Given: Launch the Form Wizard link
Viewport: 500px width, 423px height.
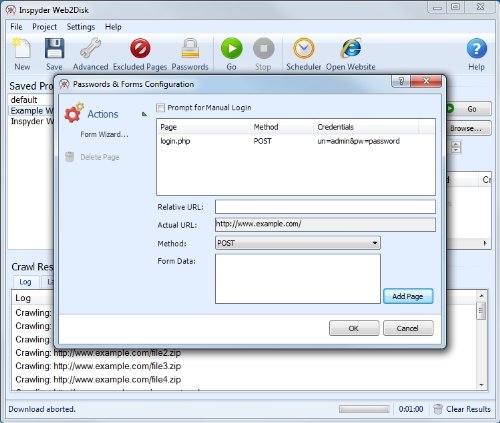Looking at the screenshot, I should tap(104, 134).
